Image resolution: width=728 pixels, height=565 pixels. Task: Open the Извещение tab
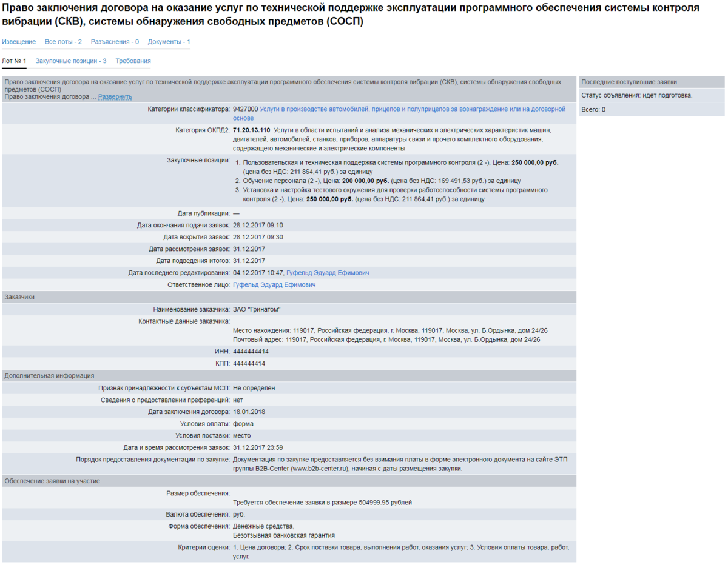click(x=19, y=42)
